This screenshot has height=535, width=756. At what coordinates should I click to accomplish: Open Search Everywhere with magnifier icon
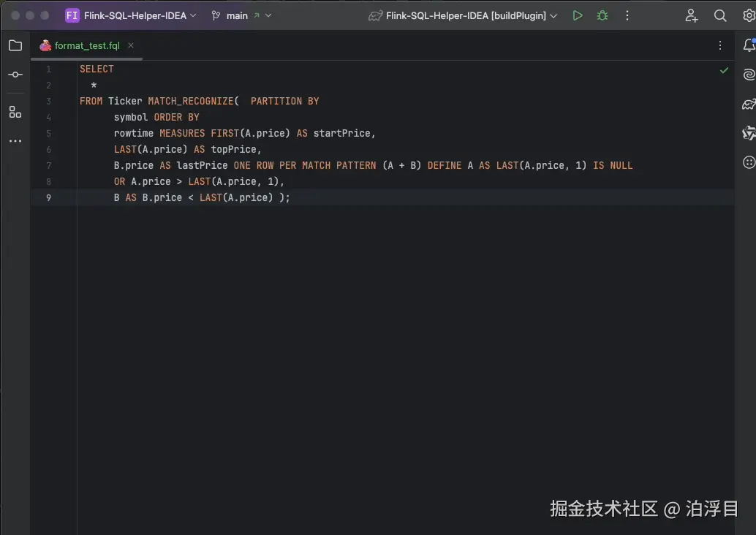coord(720,15)
